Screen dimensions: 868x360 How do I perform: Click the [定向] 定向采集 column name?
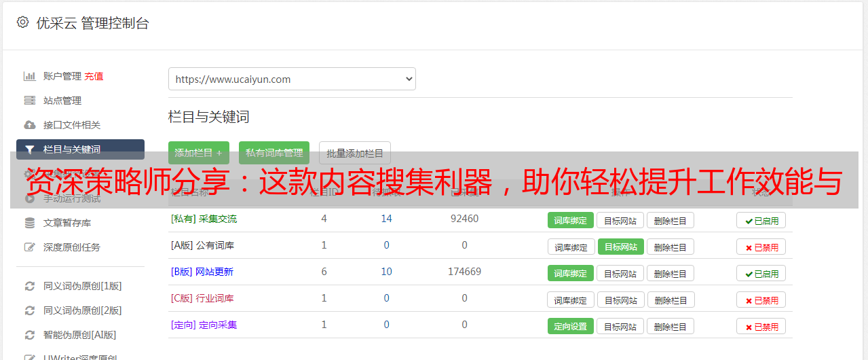coord(204,325)
